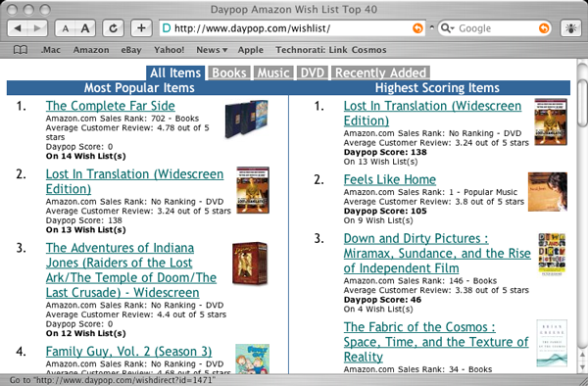
Task: Click the 'Highest Scoring Items' heading
Action: (437, 88)
